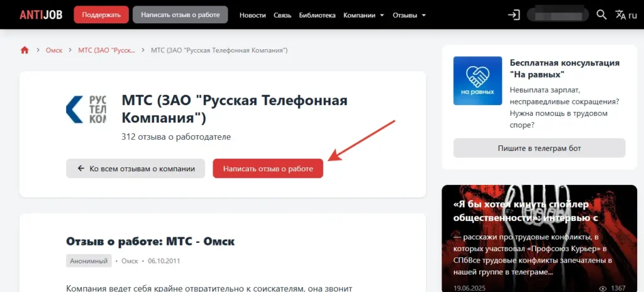Click the current breadcrumb МТС (ЗАО "Русская Телефонная Компания")
Image resolution: width=644 pixels, height=292 pixels.
[x=219, y=50]
